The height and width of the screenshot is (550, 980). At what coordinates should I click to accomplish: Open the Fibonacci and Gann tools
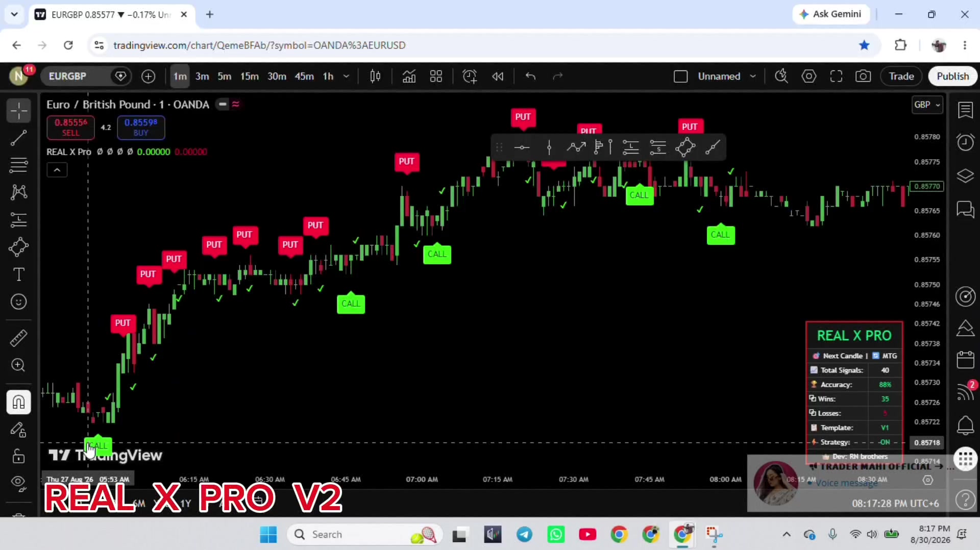19,165
